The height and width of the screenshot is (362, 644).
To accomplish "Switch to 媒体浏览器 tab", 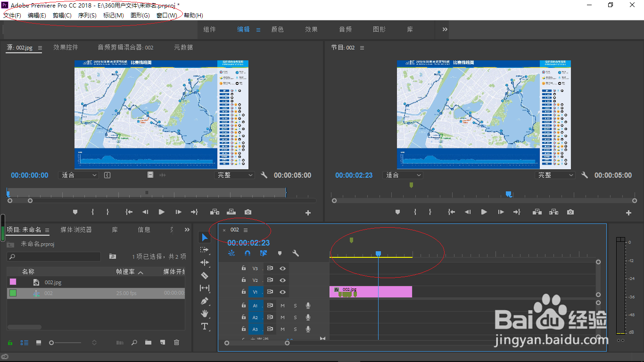I will tap(76, 230).
